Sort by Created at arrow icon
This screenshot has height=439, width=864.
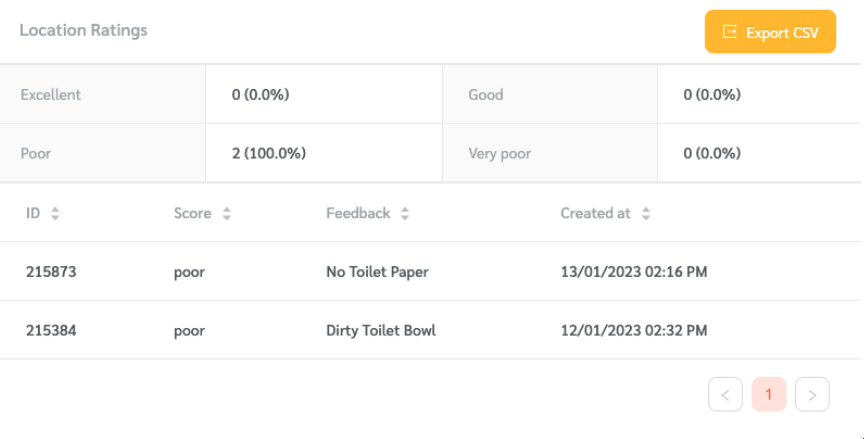click(x=646, y=213)
